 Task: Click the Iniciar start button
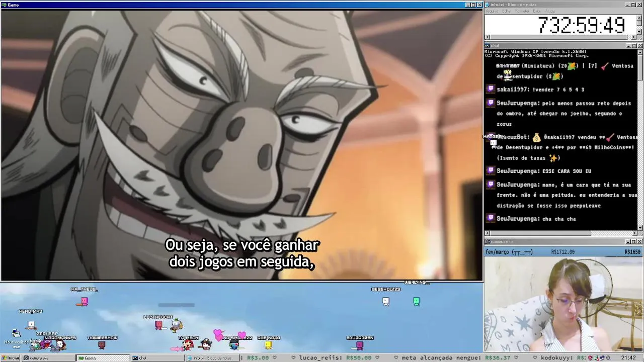click(10, 358)
